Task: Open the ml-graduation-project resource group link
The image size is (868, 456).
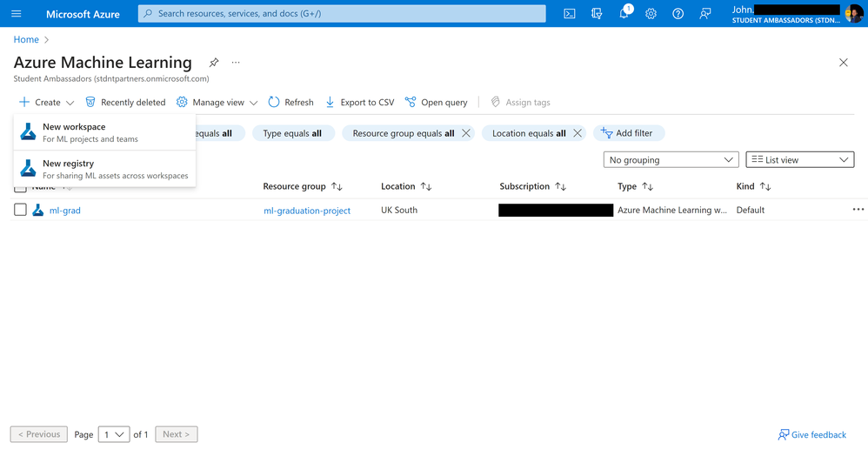Action: coord(307,211)
